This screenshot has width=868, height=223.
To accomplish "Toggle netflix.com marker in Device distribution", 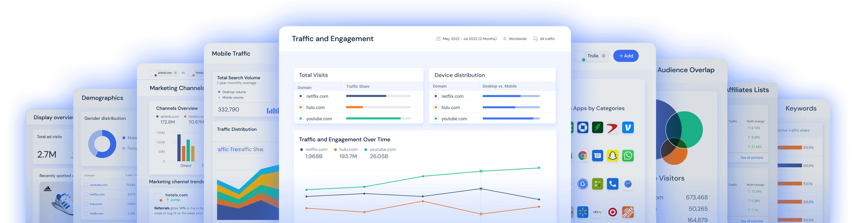I will coord(436,96).
